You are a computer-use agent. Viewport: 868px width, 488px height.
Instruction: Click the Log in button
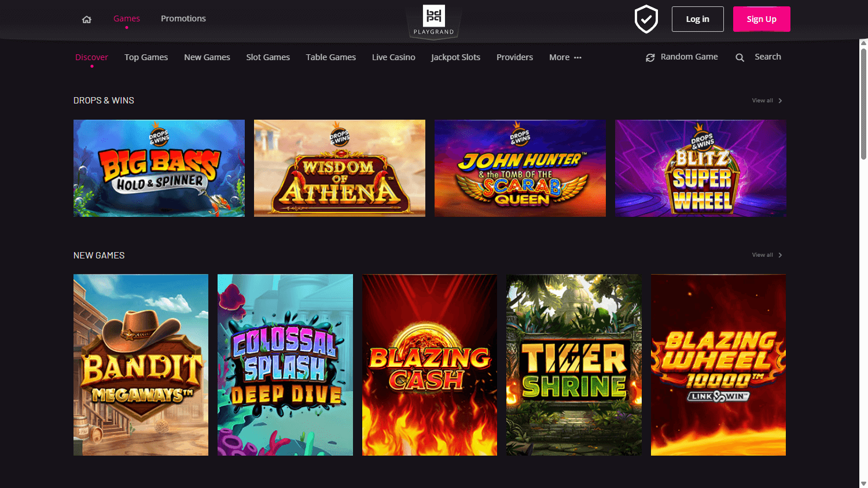[697, 19]
